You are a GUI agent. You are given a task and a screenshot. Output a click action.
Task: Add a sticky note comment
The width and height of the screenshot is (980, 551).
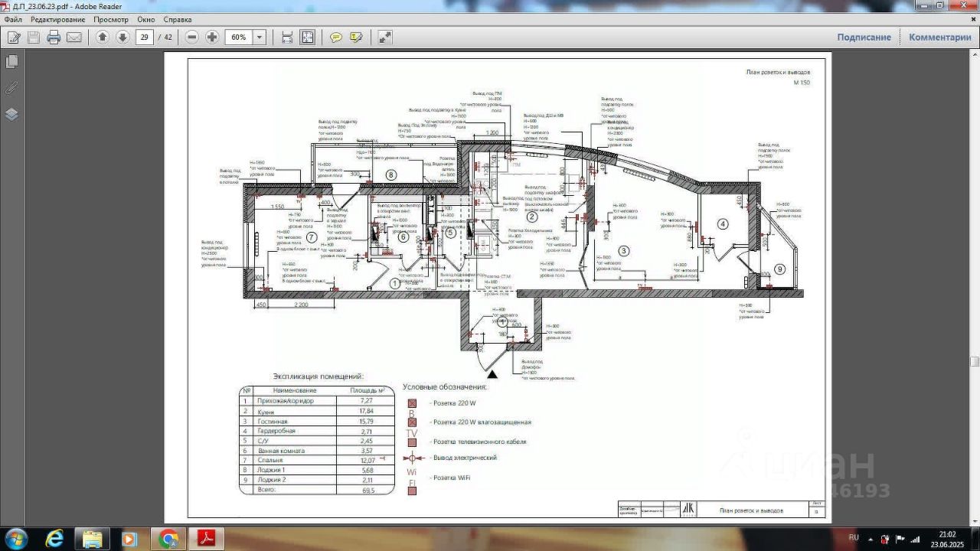coord(336,37)
